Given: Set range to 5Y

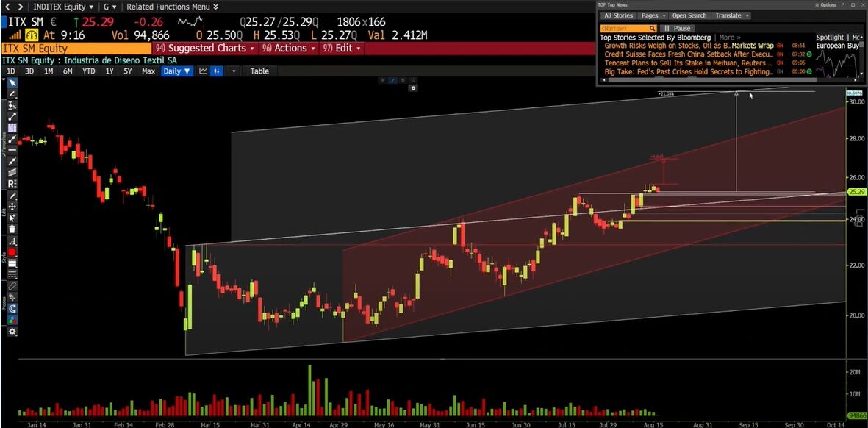Looking at the screenshot, I should tap(128, 71).
